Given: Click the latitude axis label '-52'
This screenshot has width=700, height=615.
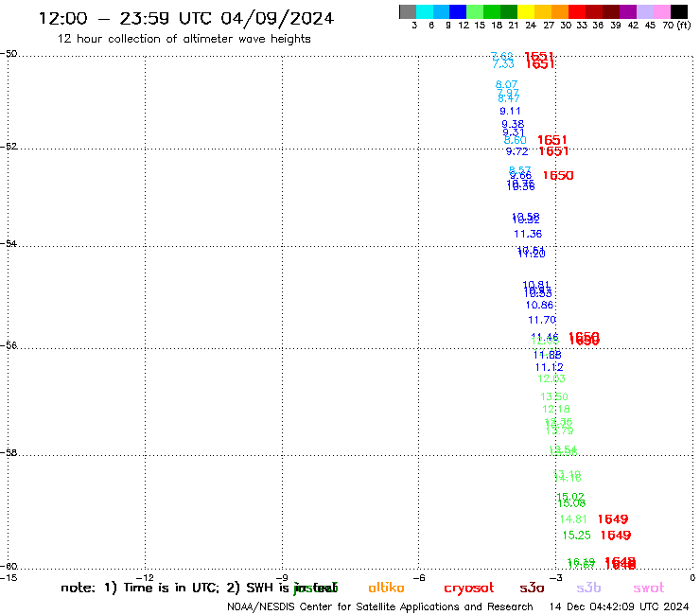Looking at the screenshot, I should [9, 147].
